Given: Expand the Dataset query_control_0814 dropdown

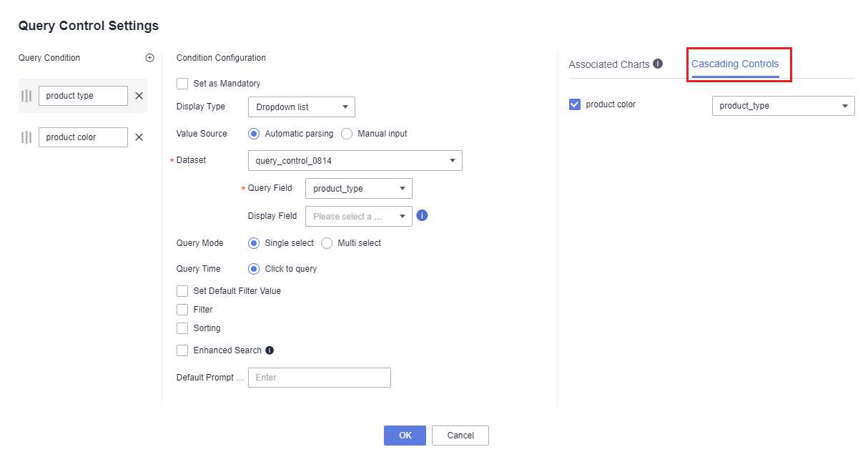Looking at the screenshot, I should tap(355, 161).
